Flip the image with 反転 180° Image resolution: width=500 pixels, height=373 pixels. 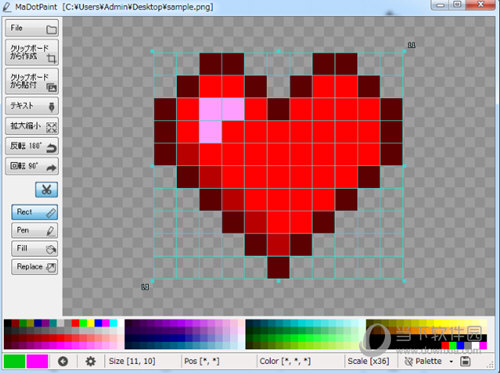(x=32, y=146)
